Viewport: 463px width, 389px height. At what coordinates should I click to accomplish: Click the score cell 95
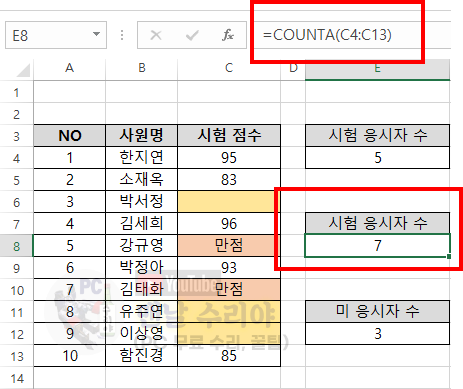pos(229,158)
